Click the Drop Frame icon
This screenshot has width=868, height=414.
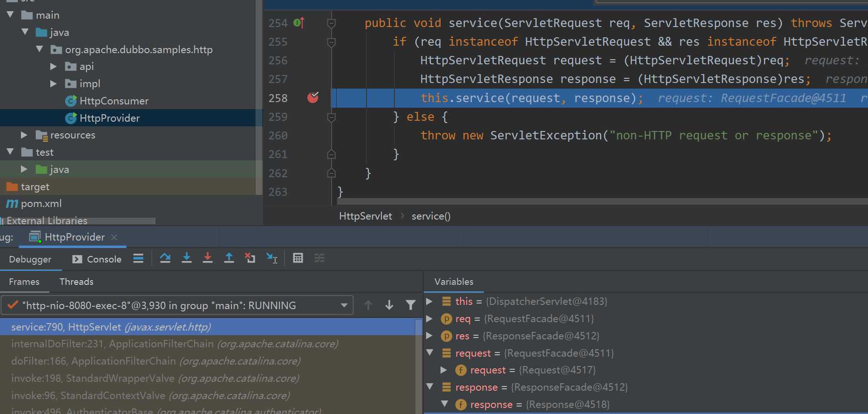point(250,258)
